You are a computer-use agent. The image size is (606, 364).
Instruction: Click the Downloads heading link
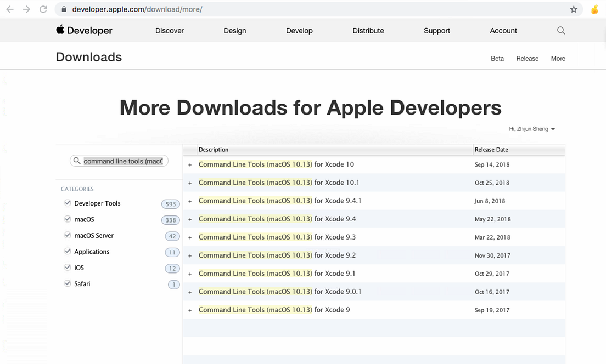(x=88, y=56)
